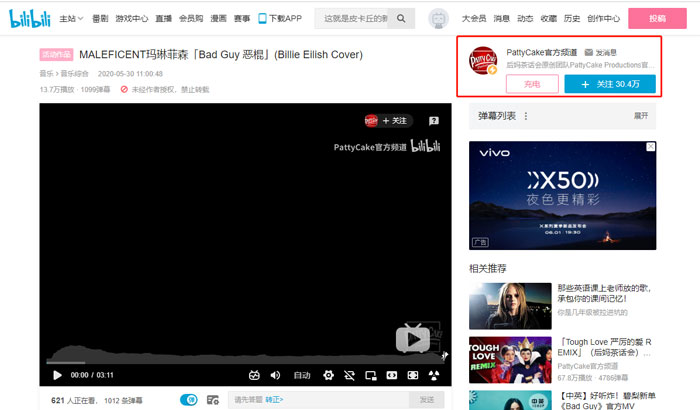Toggle widescreen mode in the player
This screenshot has height=410, width=700.
[x=391, y=375]
